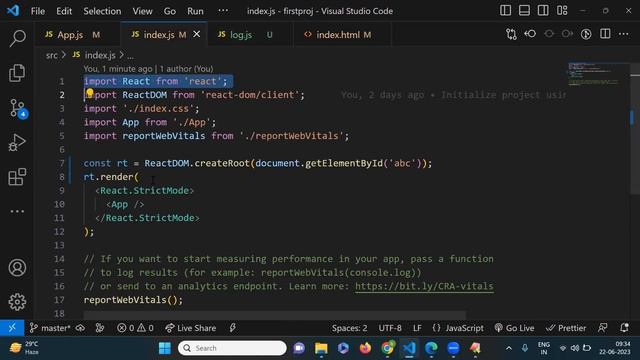Open the Search view in activity bar
Screen dimensions: 640x360
(x=17, y=38)
